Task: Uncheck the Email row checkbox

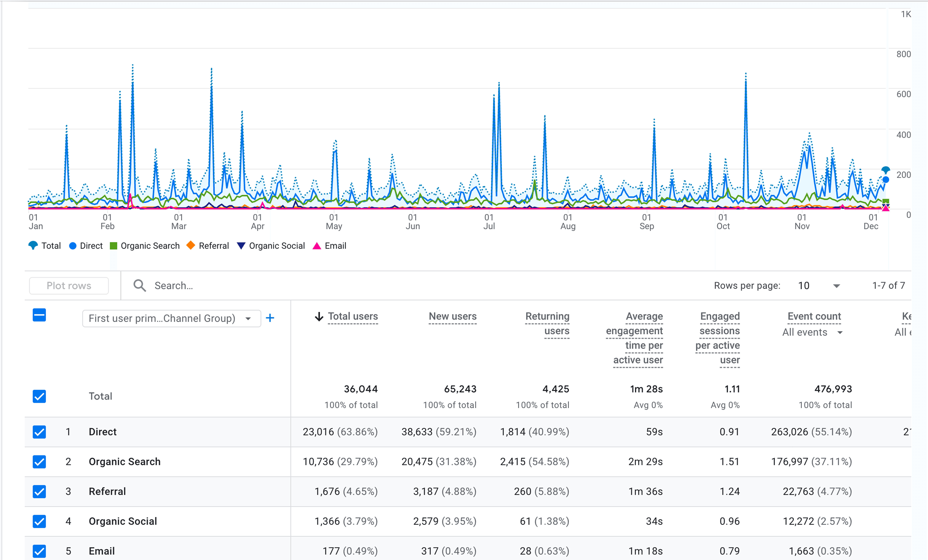Action: coord(39,551)
